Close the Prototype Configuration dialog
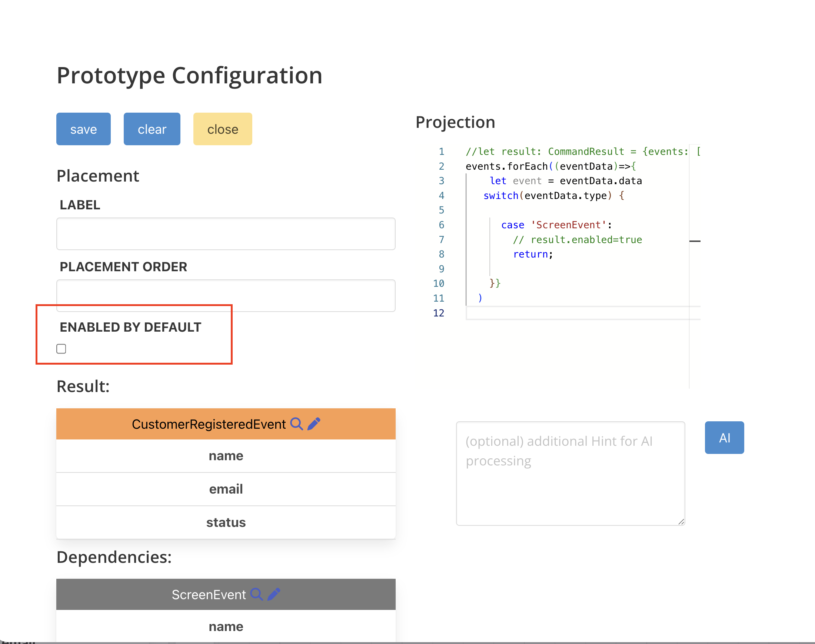The width and height of the screenshot is (815, 644). click(x=222, y=129)
